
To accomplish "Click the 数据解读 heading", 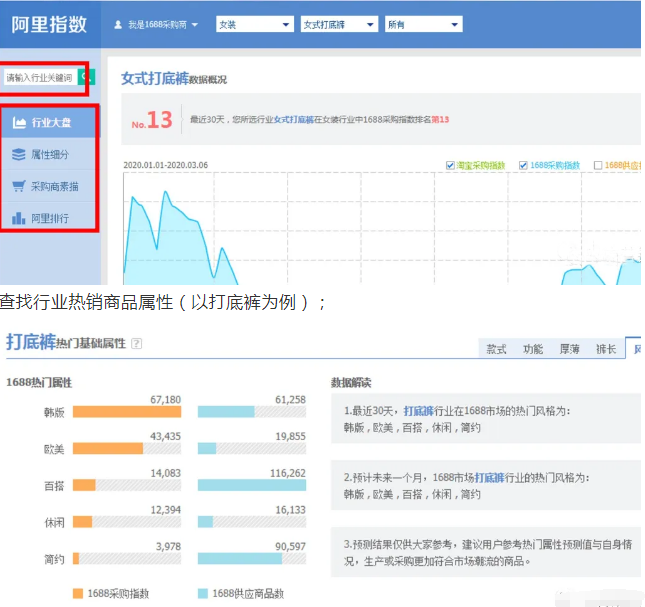I will point(351,383).
